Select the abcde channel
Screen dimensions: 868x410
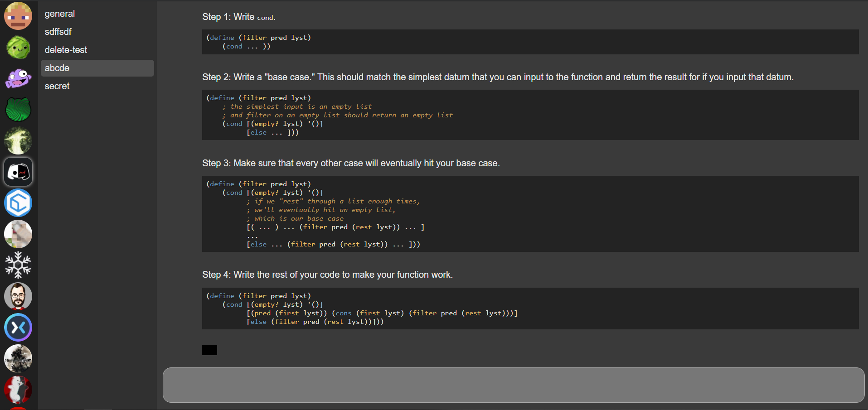click(97, 68)
